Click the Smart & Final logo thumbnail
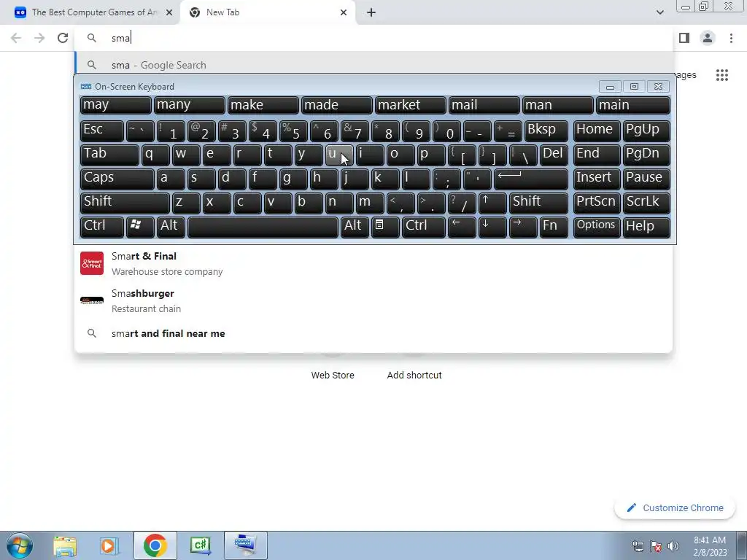The height and width of the screenshot is (560, 747). pos(92,263)
